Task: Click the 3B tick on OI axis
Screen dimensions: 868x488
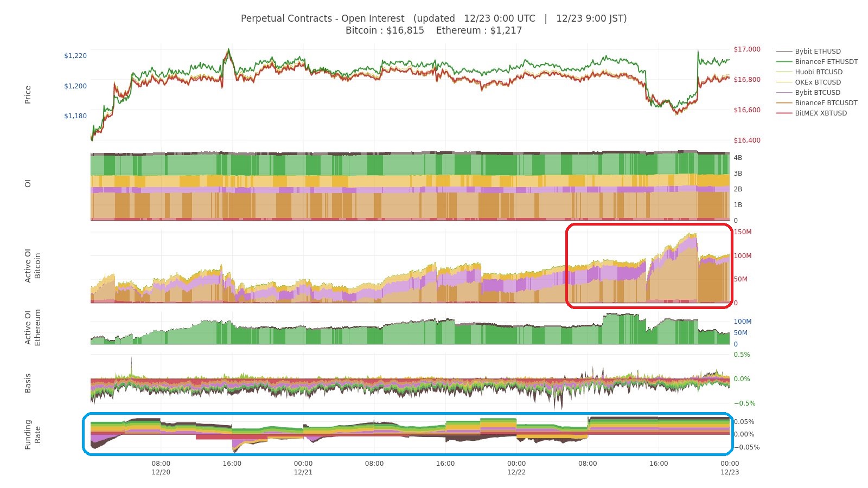Action: [x=738, y=174]
